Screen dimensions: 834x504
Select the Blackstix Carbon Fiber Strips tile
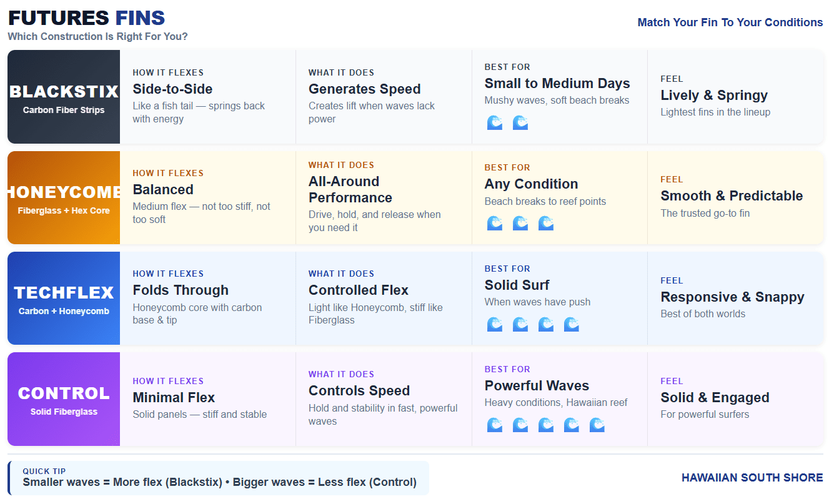[64, 97]
